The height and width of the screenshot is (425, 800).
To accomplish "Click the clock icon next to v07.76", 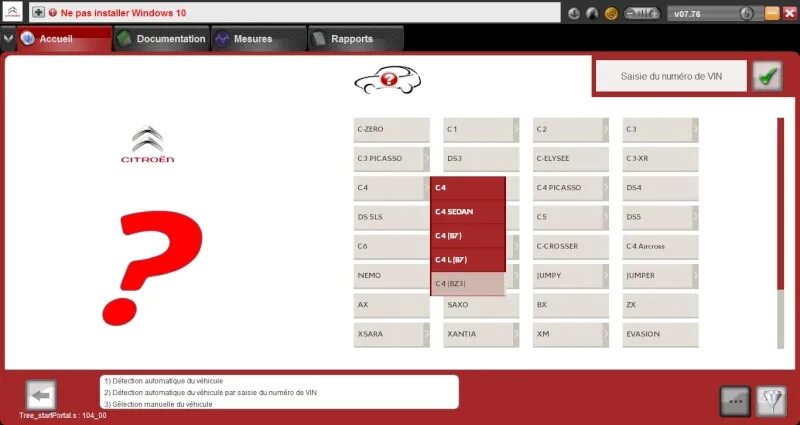I will tap(746, 14).
